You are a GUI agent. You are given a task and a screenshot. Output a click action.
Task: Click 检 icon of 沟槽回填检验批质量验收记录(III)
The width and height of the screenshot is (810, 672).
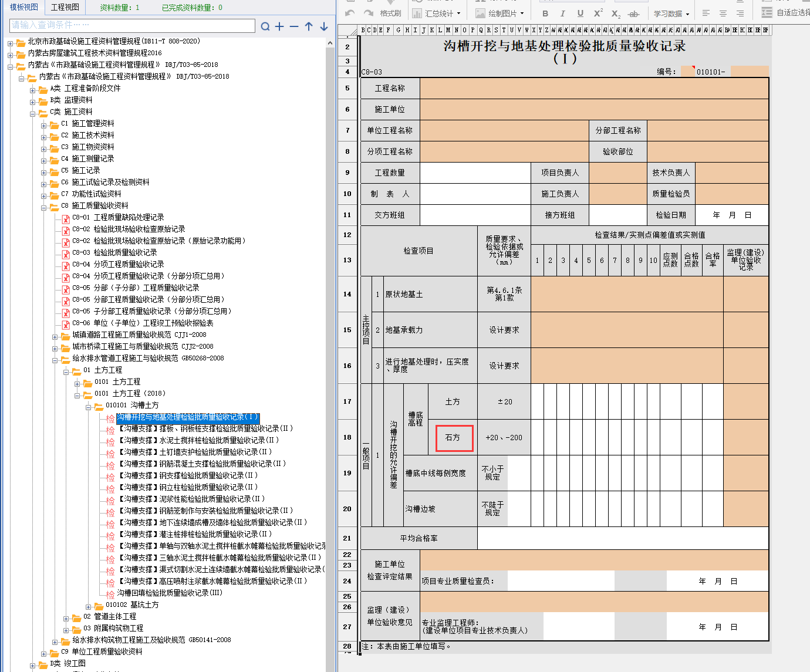click(110, 594)
